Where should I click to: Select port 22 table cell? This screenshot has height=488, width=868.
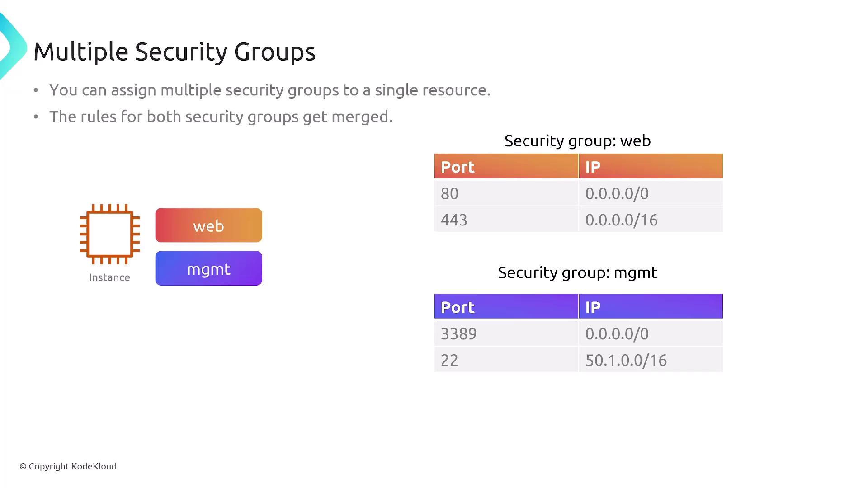click(x=506, y=360)
